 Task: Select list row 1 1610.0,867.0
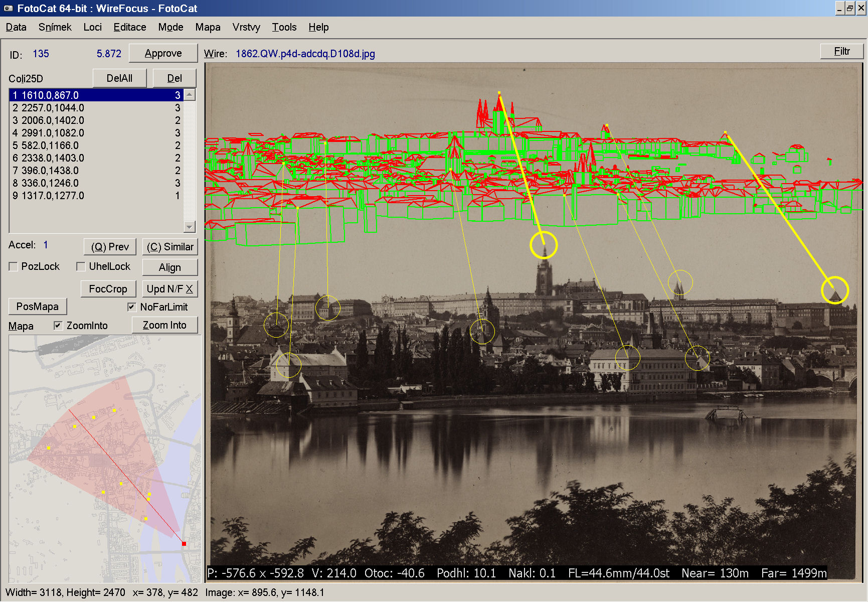click(x=96, y=95)
